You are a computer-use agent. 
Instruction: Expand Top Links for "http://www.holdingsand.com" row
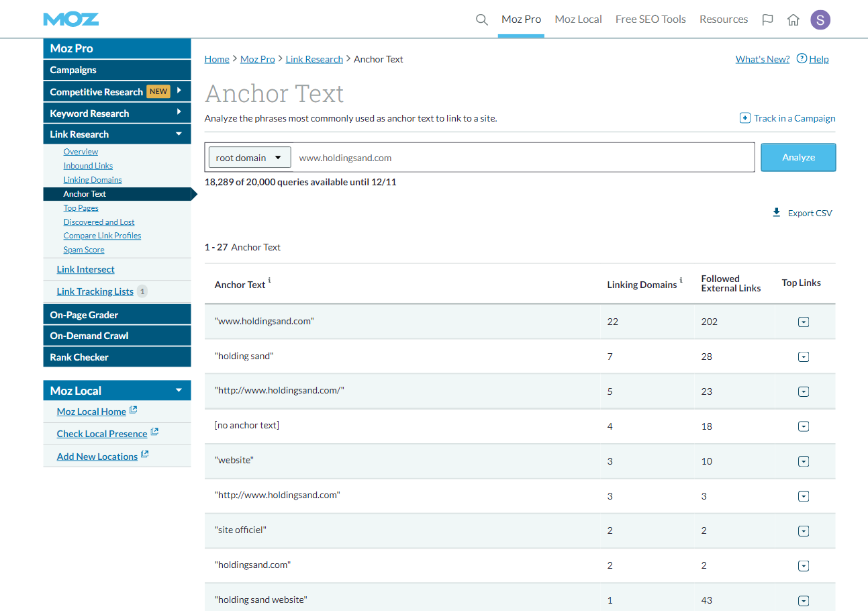803,496
